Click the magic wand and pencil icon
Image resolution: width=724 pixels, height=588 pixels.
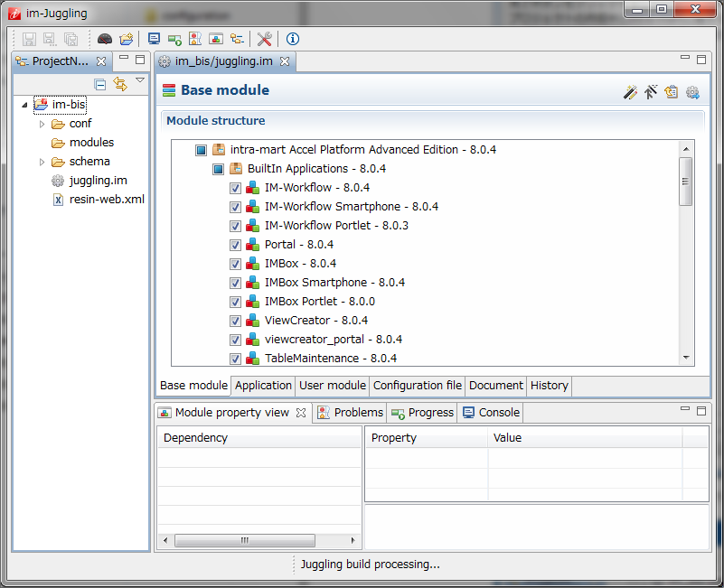(x=630, y=92)
